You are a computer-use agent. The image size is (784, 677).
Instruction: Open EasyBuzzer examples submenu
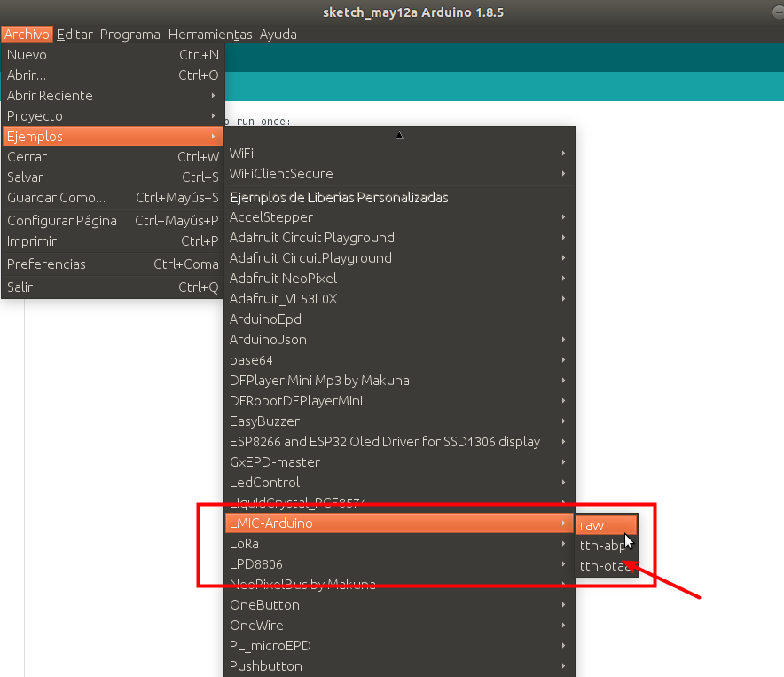(399, 421)
